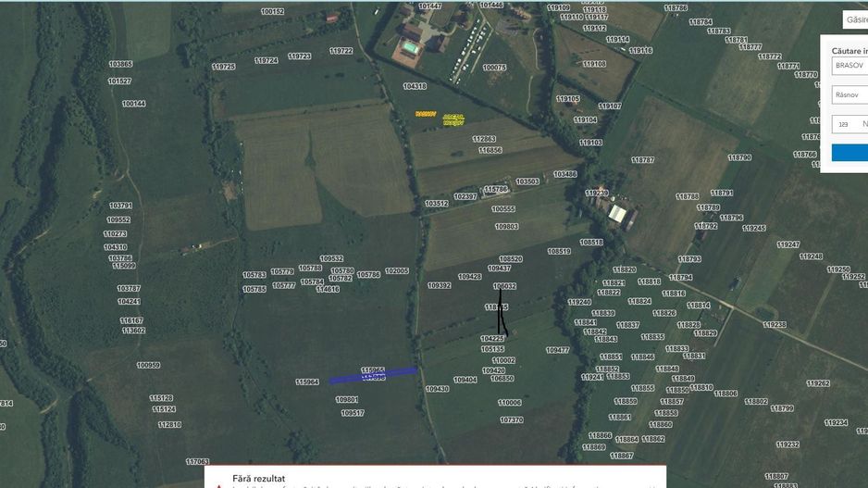The image size is (868, 488).
Task: Select parcel label 110006
Action: 509,403
